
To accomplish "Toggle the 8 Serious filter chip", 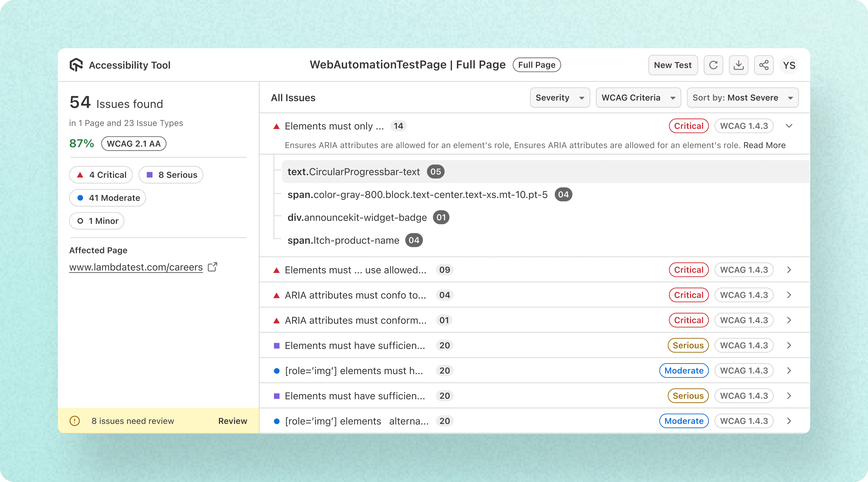I will click(171, 175).
